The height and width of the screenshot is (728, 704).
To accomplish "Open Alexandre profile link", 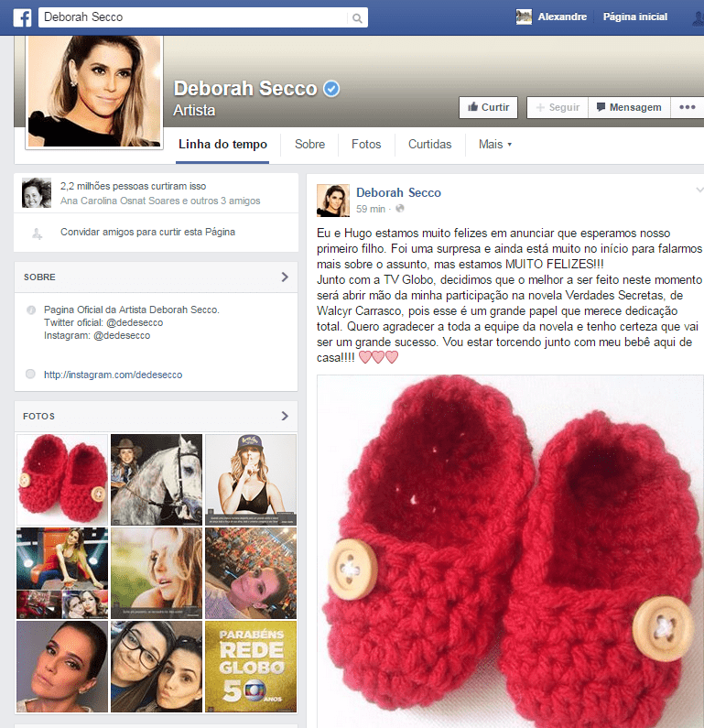I will (562, 16).
